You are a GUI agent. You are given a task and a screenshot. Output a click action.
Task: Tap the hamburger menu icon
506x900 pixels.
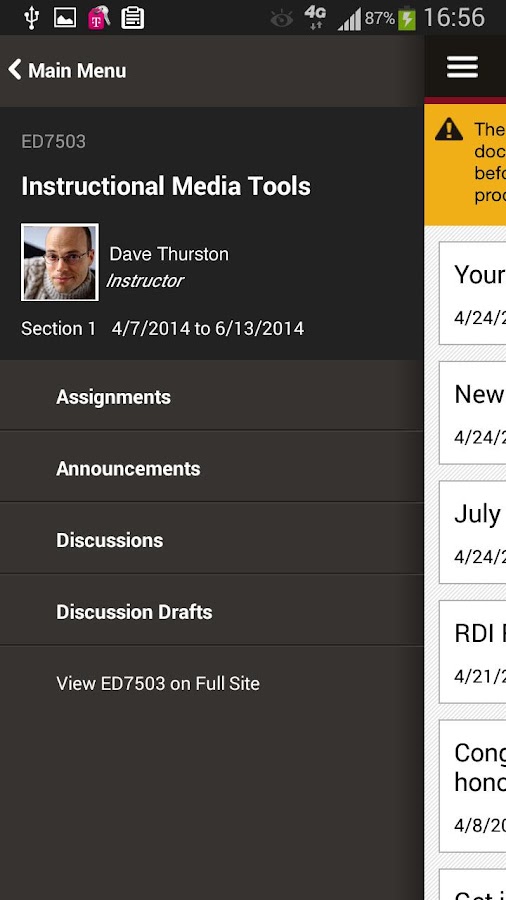pyautogui.click(x=462, y=67)
